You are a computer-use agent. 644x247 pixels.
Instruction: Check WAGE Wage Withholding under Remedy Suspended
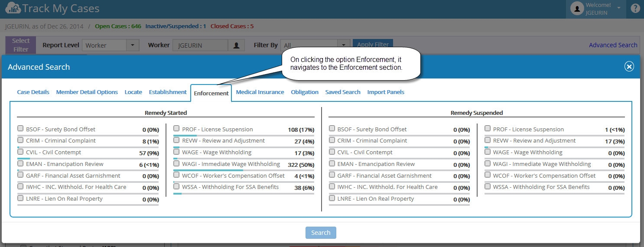click(488, 152)
